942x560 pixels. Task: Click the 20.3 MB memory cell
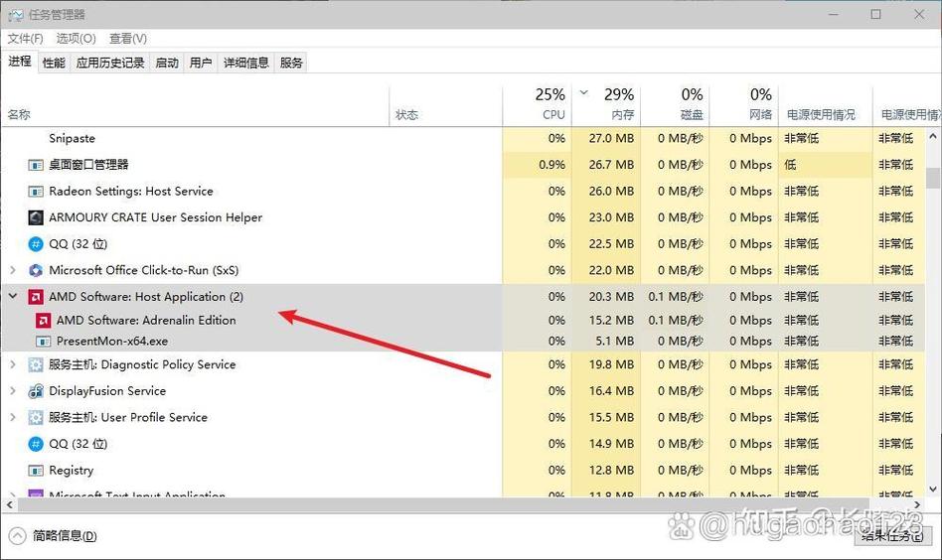[x=606, y=297]
